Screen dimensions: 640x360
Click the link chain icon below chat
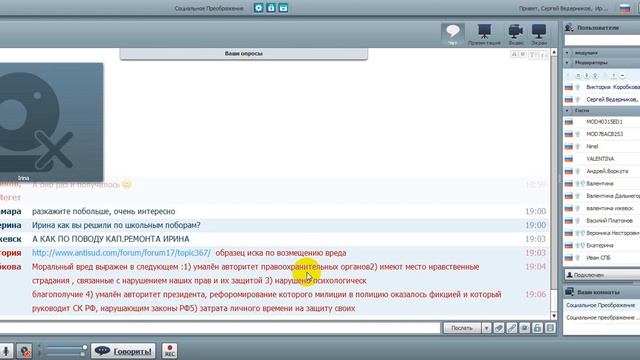click(511, 328)
